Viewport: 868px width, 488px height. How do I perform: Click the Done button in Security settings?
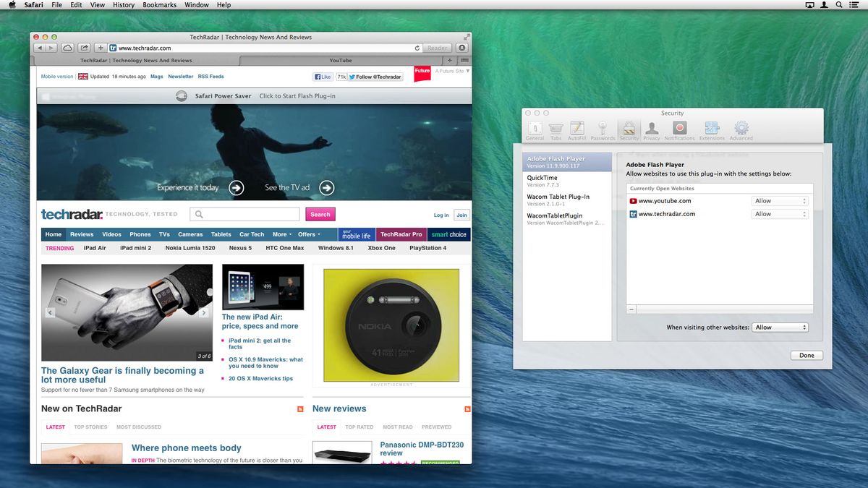(x=806, y=355)
